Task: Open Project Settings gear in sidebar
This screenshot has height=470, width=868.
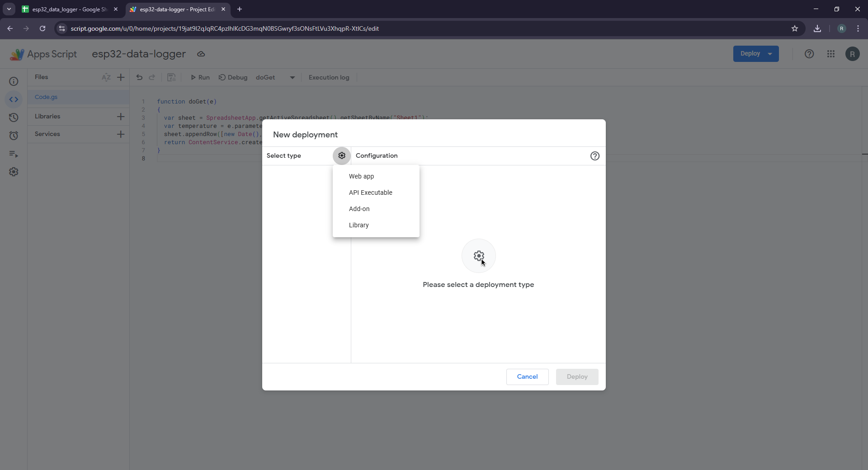Action: pos(14,172)
